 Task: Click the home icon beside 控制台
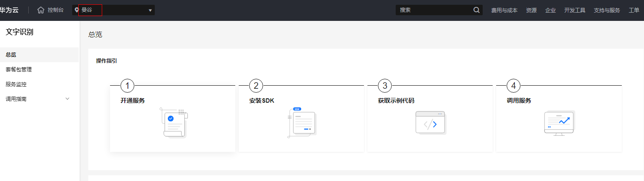click(41, 10)
